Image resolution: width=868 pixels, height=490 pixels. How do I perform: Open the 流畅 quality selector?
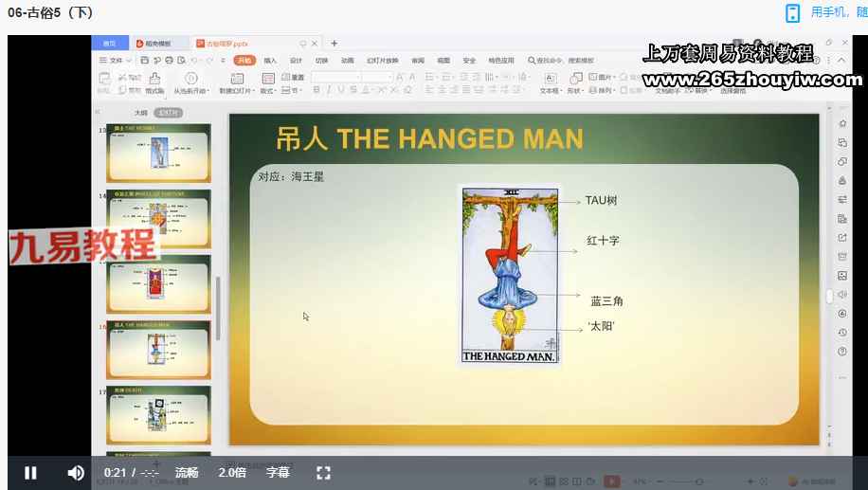tap(187, 472)
